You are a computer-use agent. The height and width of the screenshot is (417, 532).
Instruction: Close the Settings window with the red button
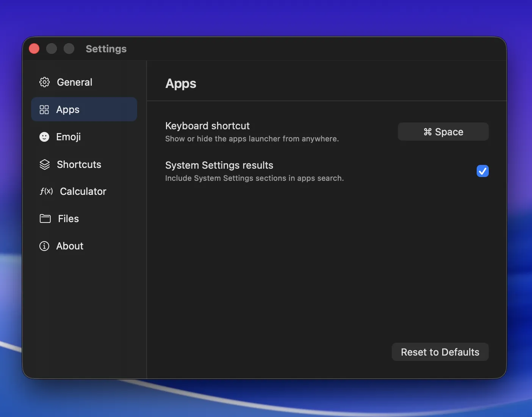coord(34,49)
